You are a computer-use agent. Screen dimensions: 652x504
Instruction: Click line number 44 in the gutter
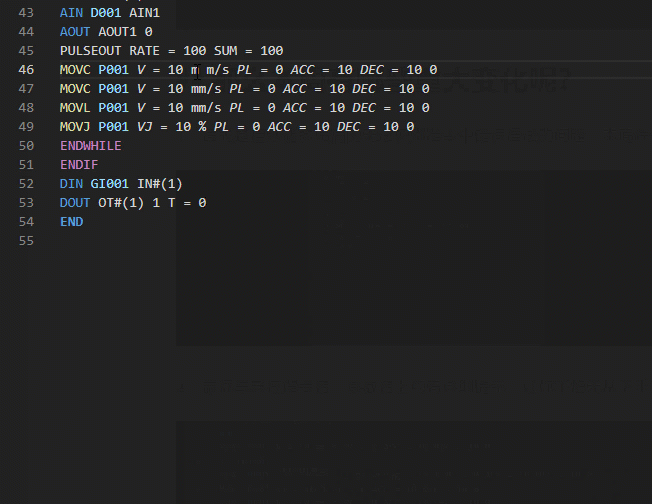tap(26, 32)
